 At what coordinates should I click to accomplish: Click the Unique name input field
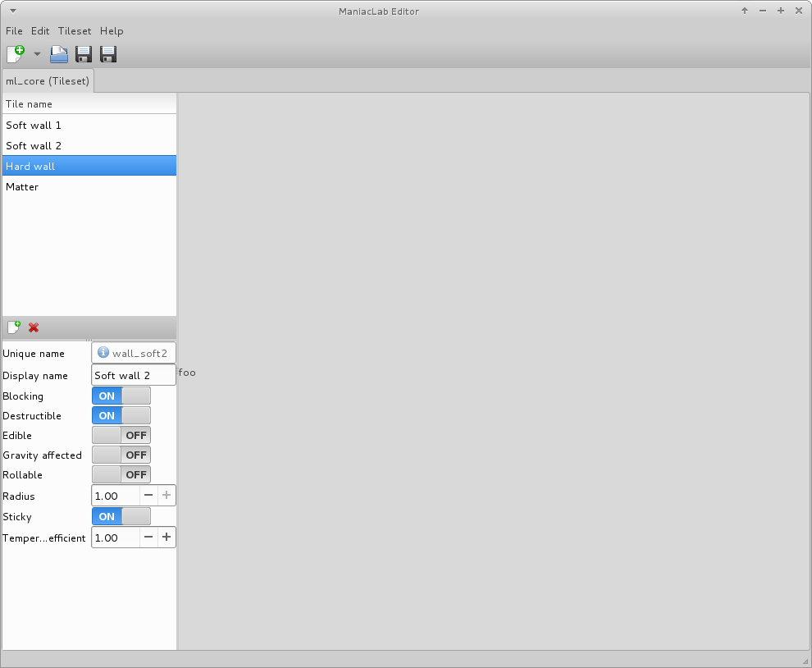click(134, 353)
